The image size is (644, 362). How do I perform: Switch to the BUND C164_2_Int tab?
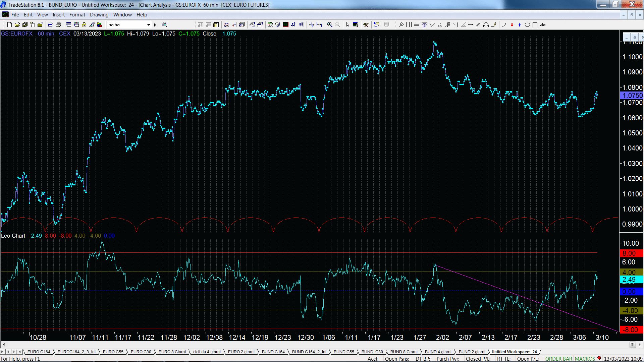tap(309, 352)
